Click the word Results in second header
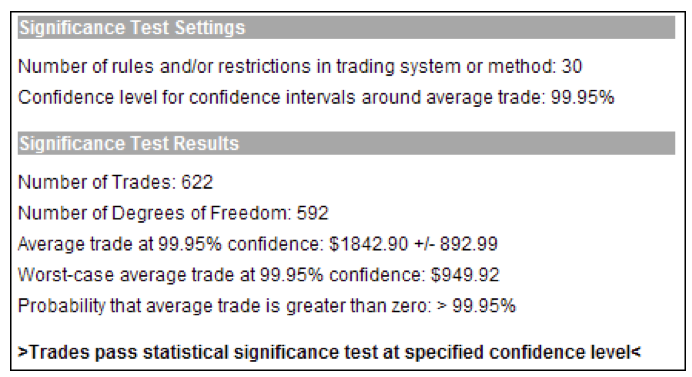 [206, 143]
